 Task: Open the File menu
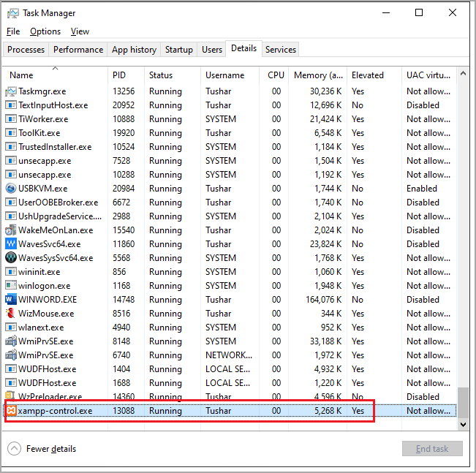click(13, 31)
